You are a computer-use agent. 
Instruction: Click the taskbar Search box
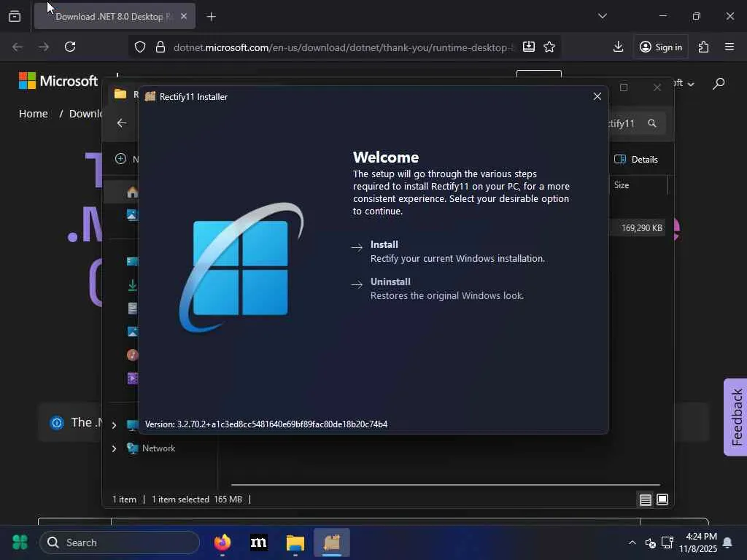point(120,542)
